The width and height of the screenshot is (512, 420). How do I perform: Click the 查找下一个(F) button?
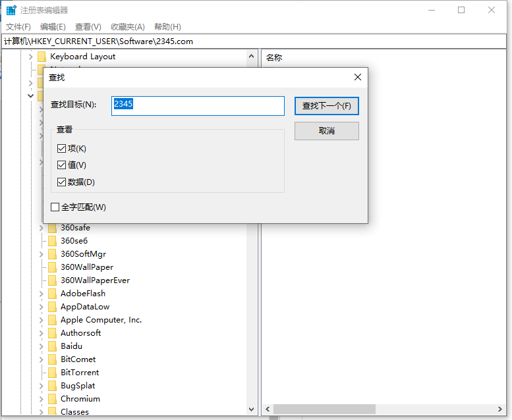326,106
